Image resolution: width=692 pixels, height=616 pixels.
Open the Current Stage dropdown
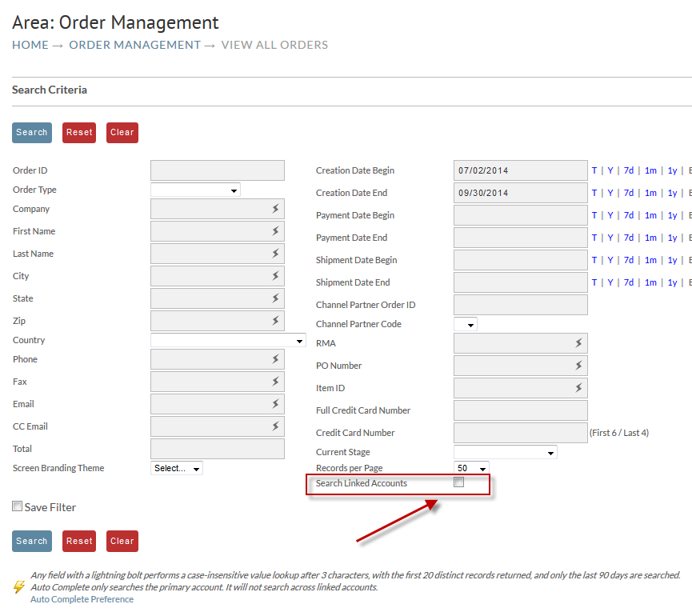click(506, 452)
